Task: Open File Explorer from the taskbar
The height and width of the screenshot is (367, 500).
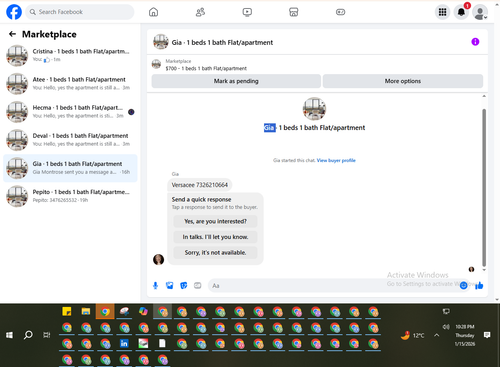Action: 86,312
